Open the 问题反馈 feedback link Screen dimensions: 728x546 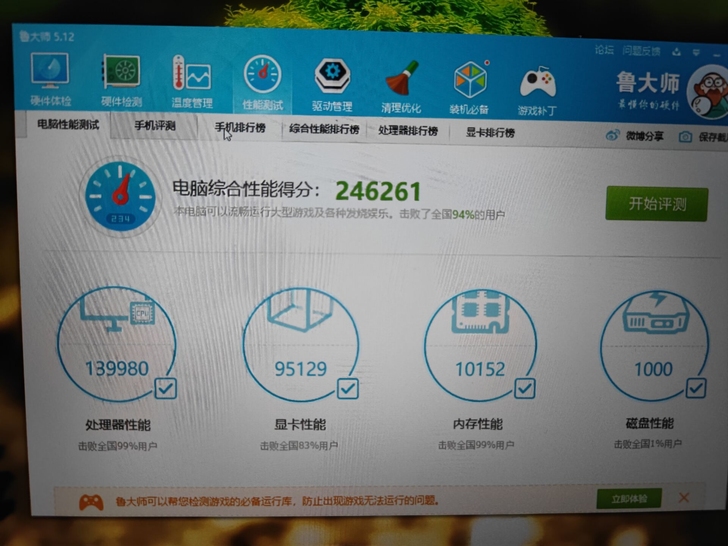tap(641, 51)
